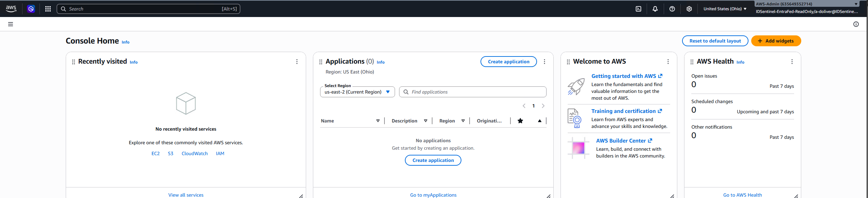The height and width of the screenshot is (198, 868).
Task: Open the settings gear in navbar
Action: 689,9
